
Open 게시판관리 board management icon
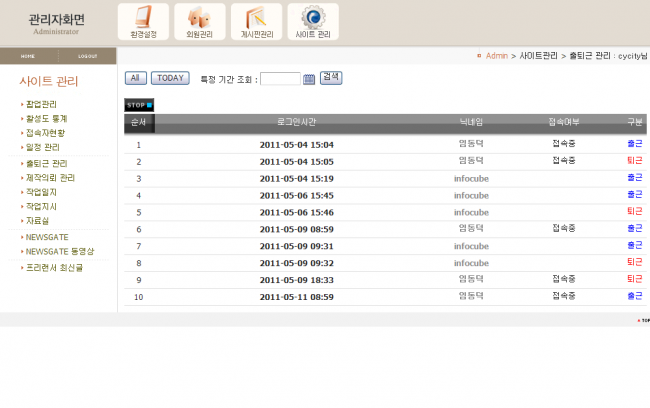256,22
